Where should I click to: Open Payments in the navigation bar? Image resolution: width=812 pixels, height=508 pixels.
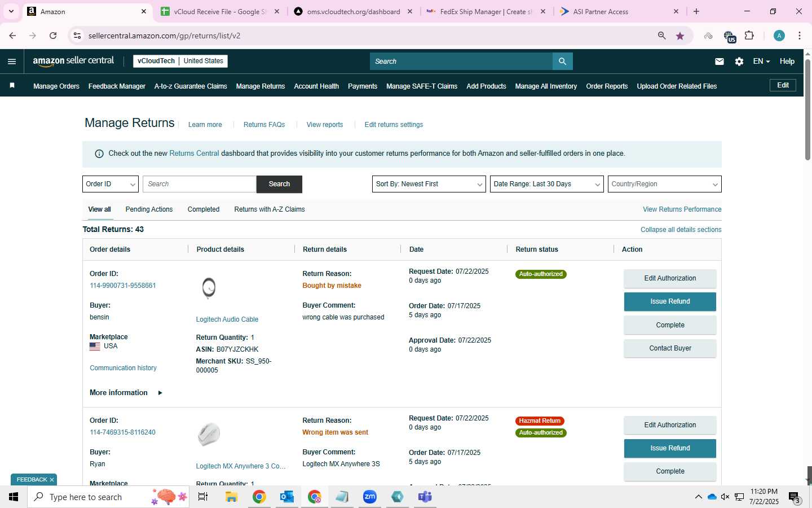click(363, 86)
